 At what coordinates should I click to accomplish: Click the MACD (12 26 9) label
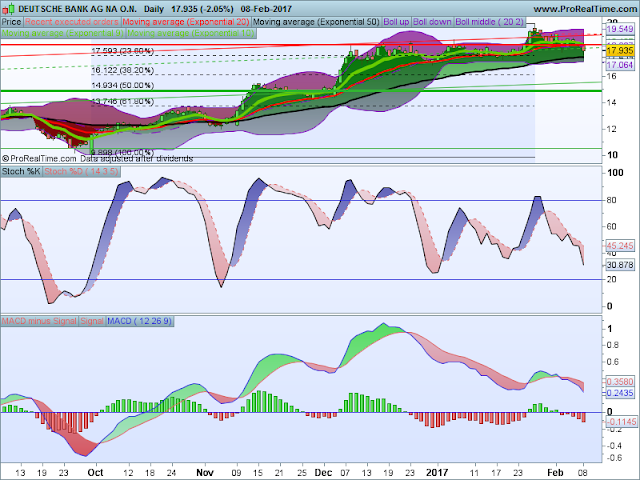pos(140,321)
